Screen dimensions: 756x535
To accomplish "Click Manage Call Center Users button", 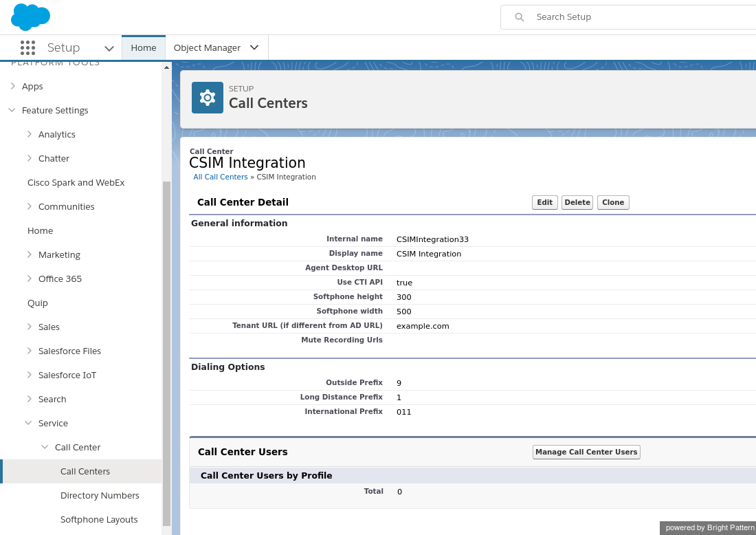I will [x=586, y=452].
